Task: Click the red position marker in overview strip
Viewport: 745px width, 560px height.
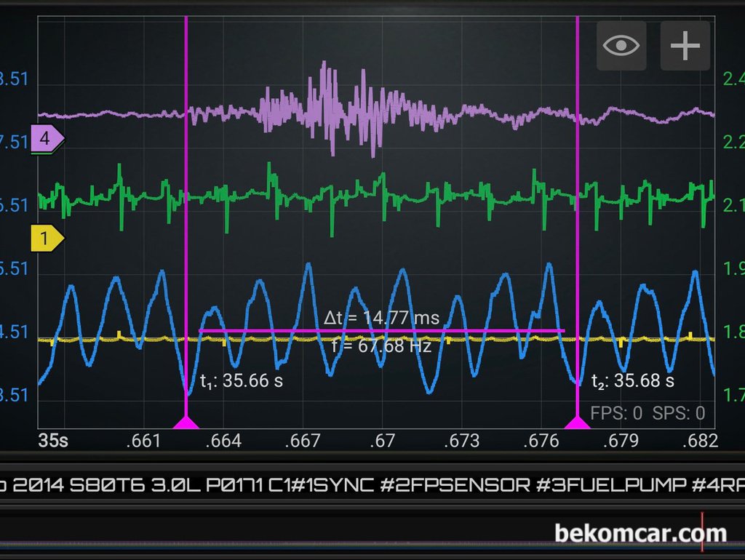Action: [702, 532]
